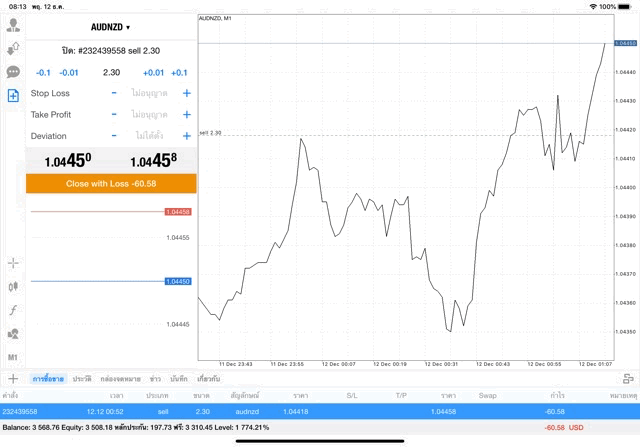
Task: Open the AUDNZD symbol dropdown
Action: click(x=111, y=27)
